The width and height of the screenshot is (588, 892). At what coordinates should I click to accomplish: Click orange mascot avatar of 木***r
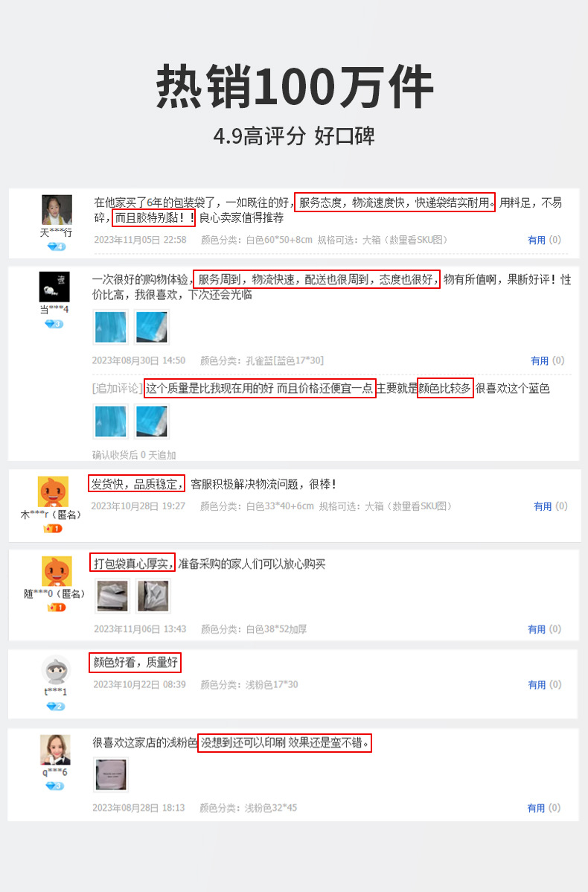pos(53,491)
